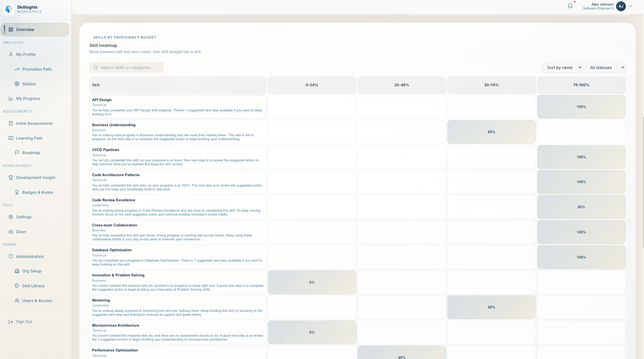The width and height of the screenshot is (644, 359).
Task: Open the API Design skill row
Action: click(x=177, y=107)
